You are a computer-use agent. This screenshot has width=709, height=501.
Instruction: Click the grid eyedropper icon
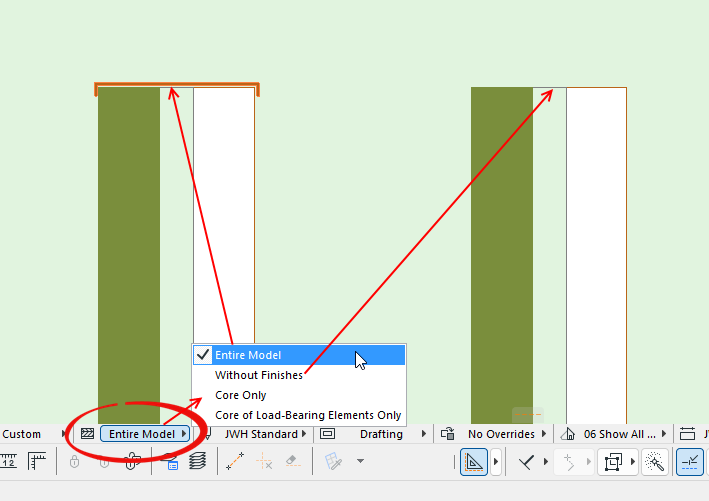333,462
